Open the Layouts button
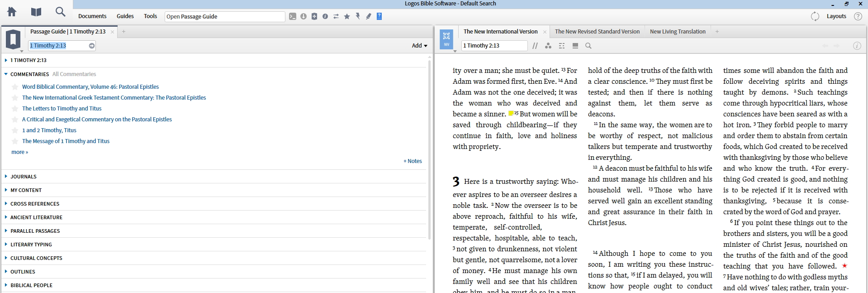Screen dimensions: 868x293 pos(836,16)
